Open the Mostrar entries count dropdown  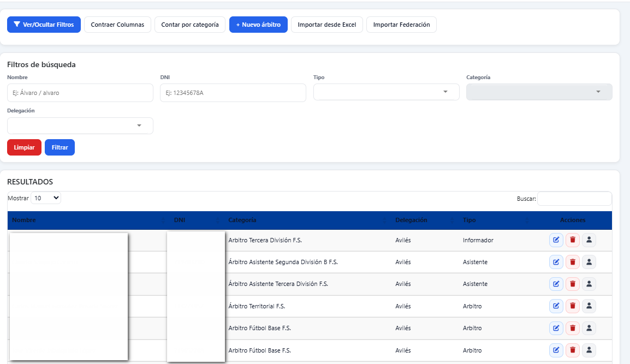(46, 198)
